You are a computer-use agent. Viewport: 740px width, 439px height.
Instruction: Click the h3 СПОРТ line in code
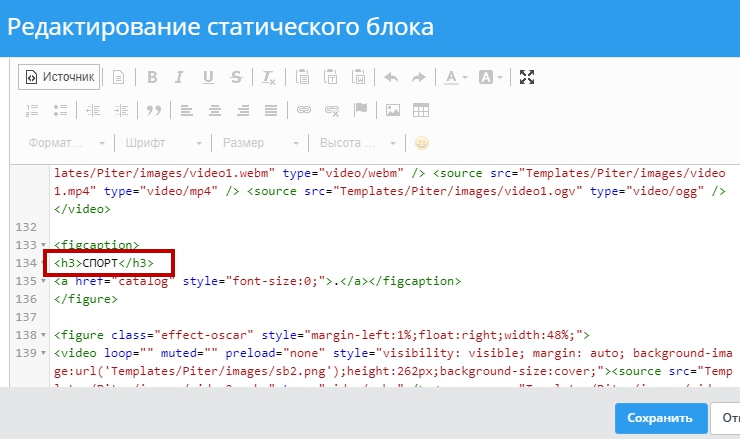104,263
